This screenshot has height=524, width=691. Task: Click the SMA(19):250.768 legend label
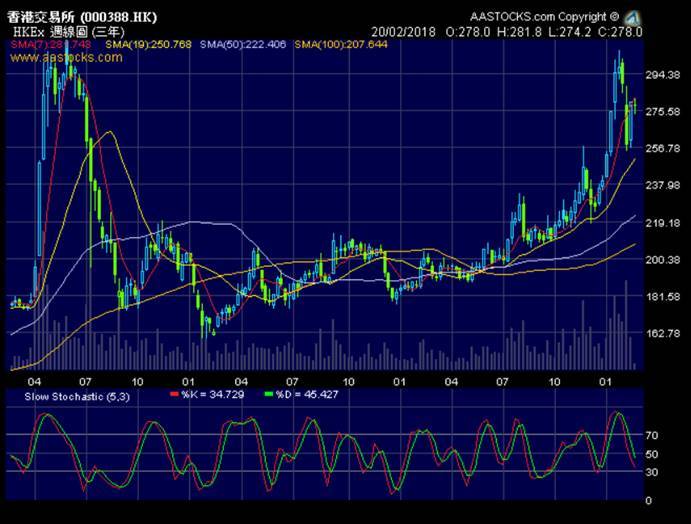pyautogui.click(x=149, y=45)
